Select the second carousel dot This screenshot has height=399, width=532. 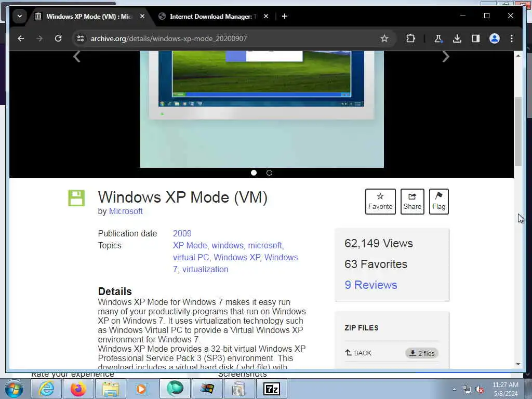pyautogui.click(x=270, y=172)
